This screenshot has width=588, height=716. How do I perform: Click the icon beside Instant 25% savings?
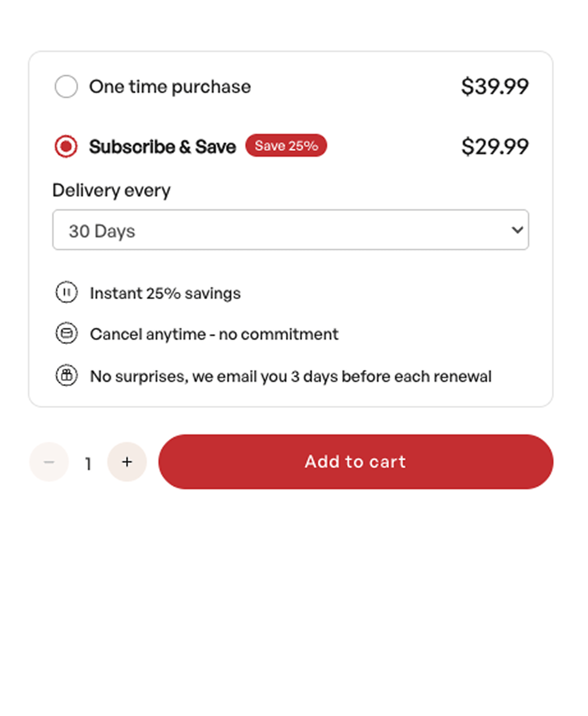tap(67, 292)
